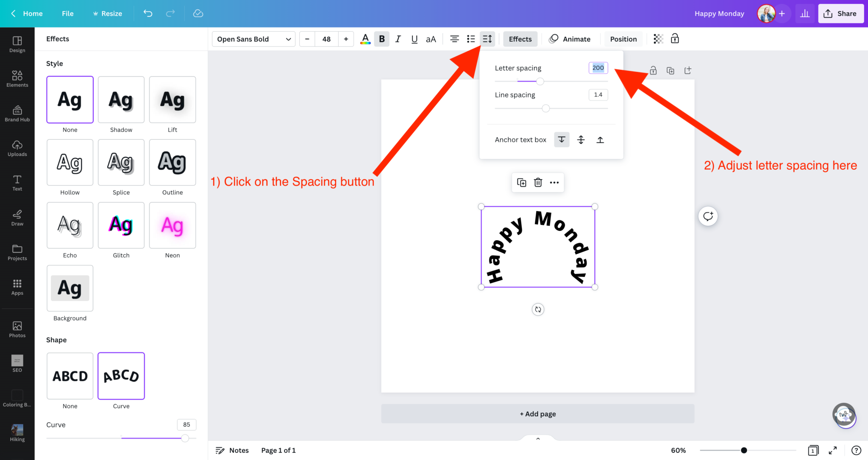
Task: Open the transparency checkerboard icon
Action: [658, 39]
